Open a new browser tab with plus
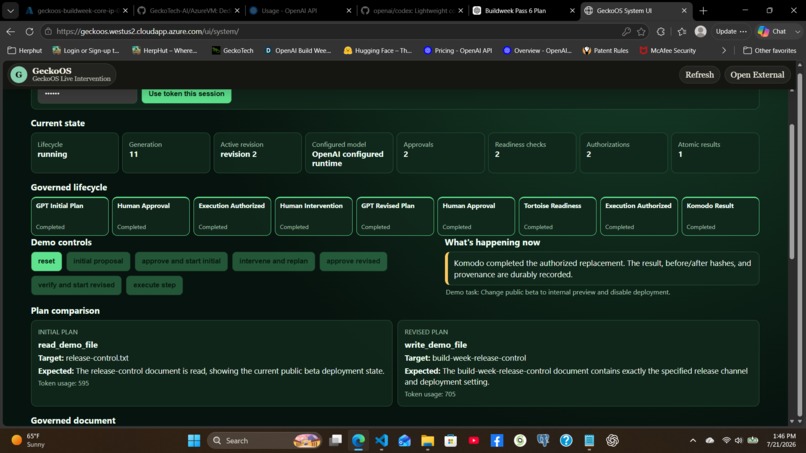Viewport: 806px width, 453px height. coord(703,10)
